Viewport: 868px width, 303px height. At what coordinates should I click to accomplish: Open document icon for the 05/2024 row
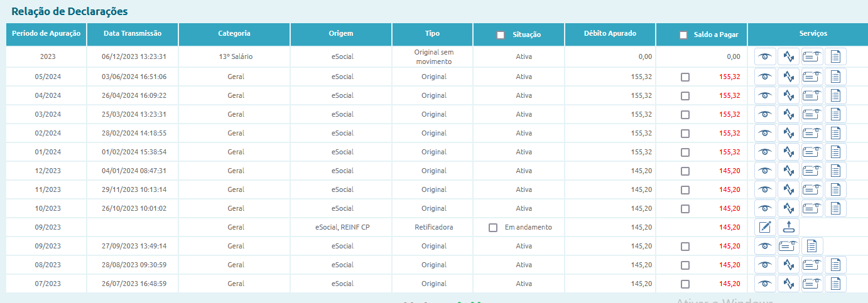835,77
